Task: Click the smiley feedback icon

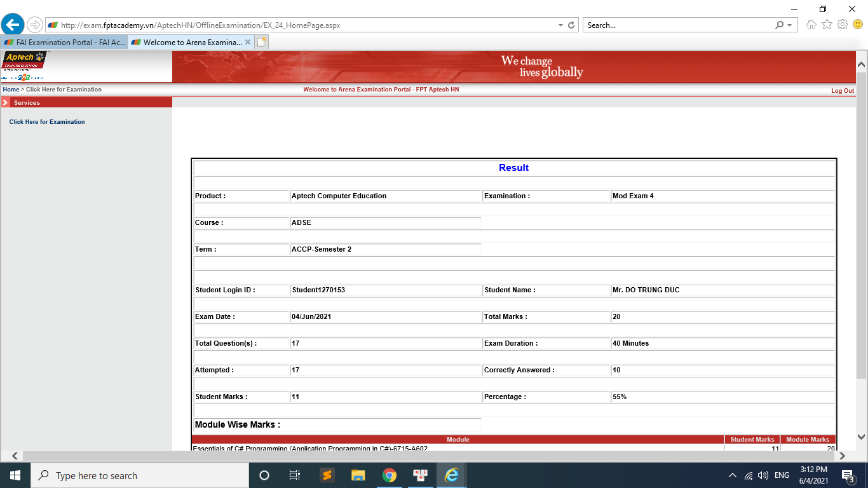Action: click(x=858, y=25)
